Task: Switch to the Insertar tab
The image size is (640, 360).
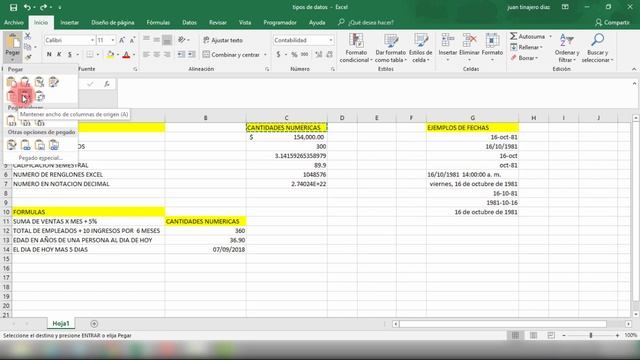Action: [x=69, y=22]
